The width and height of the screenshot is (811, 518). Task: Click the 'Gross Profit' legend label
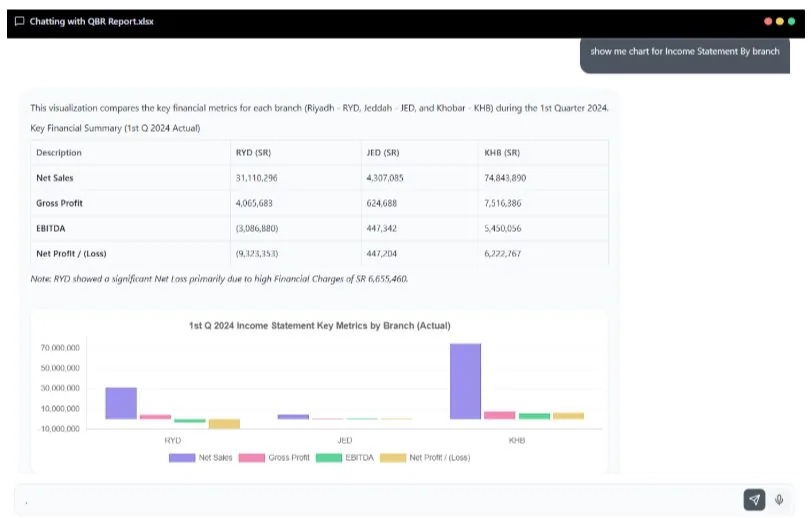[289, 458]
